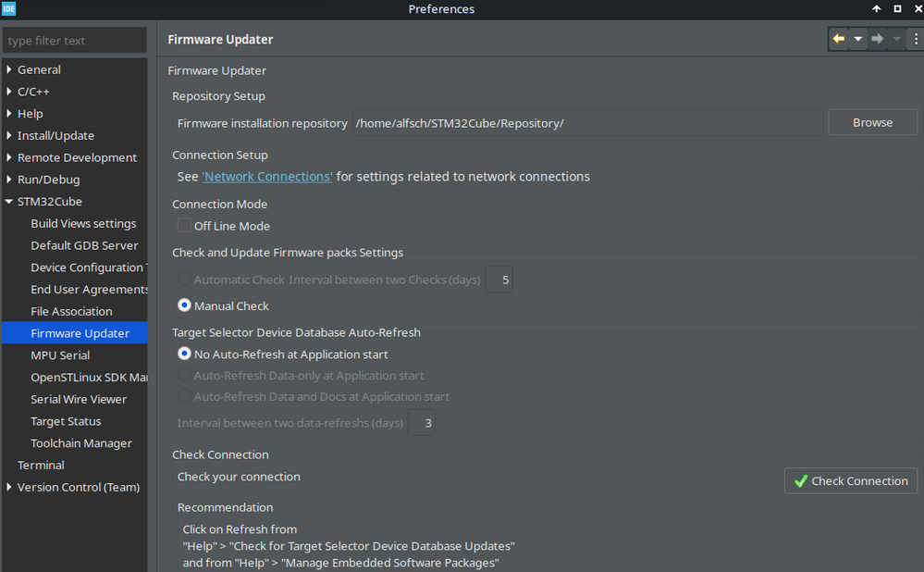Click the window keep-above arrow icon

[876, 9]
